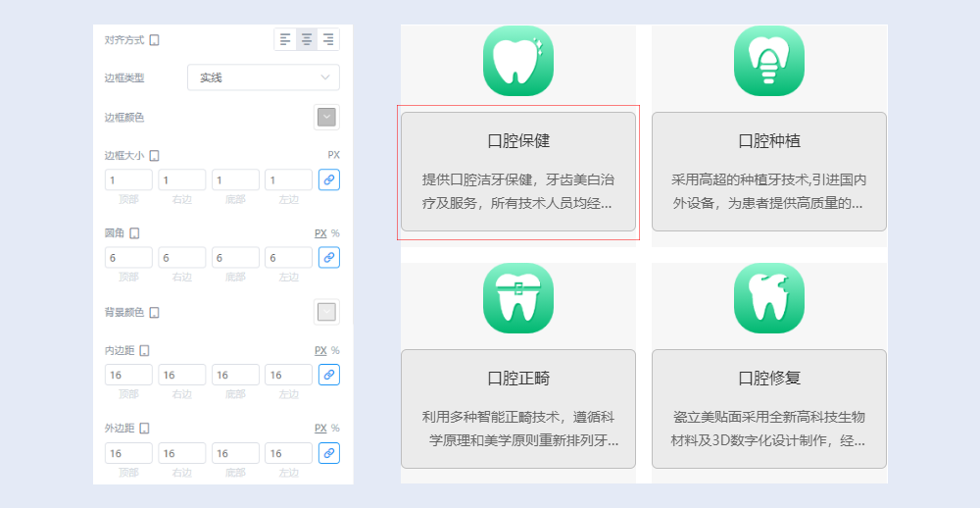Click the 顶部 input field under 边框大小
The height and width of the screenshot is (508, 980).
pos(128,179)
